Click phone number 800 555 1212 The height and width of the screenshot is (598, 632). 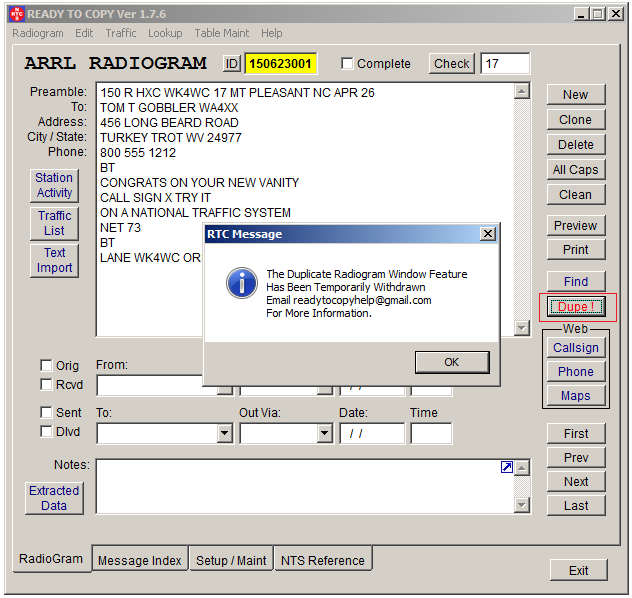pyautogui.click(x=138, y=153)
